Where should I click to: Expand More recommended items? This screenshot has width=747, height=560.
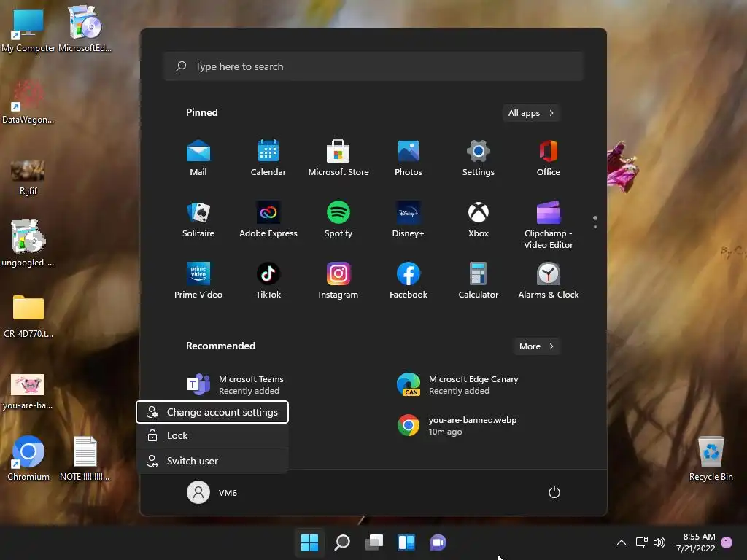pos(536,346)
